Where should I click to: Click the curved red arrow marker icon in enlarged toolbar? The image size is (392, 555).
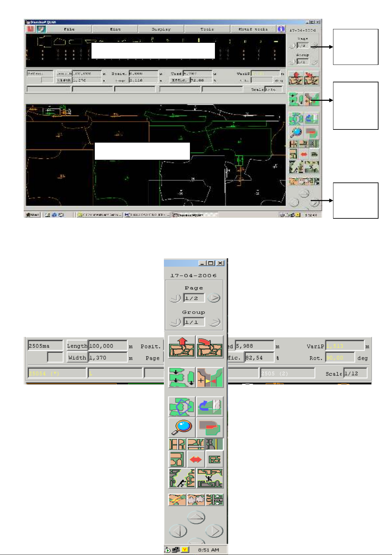point(210,347)
